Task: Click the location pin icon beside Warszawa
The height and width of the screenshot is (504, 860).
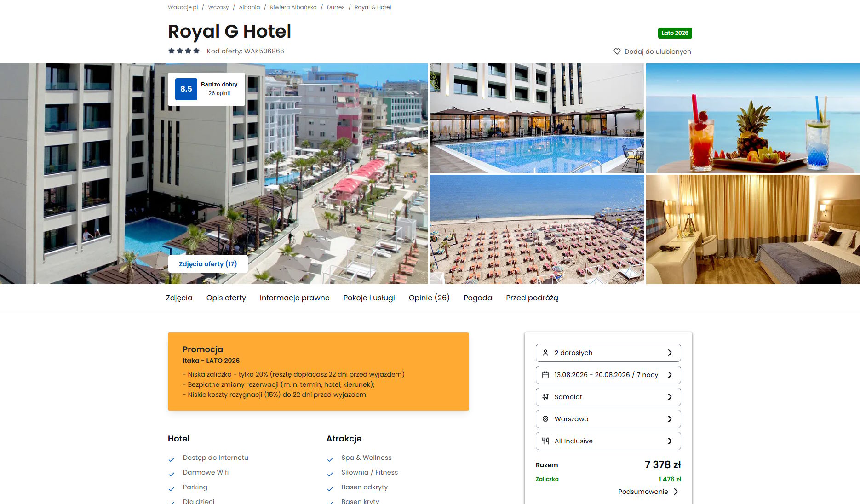Action: (x=545, y=419)
